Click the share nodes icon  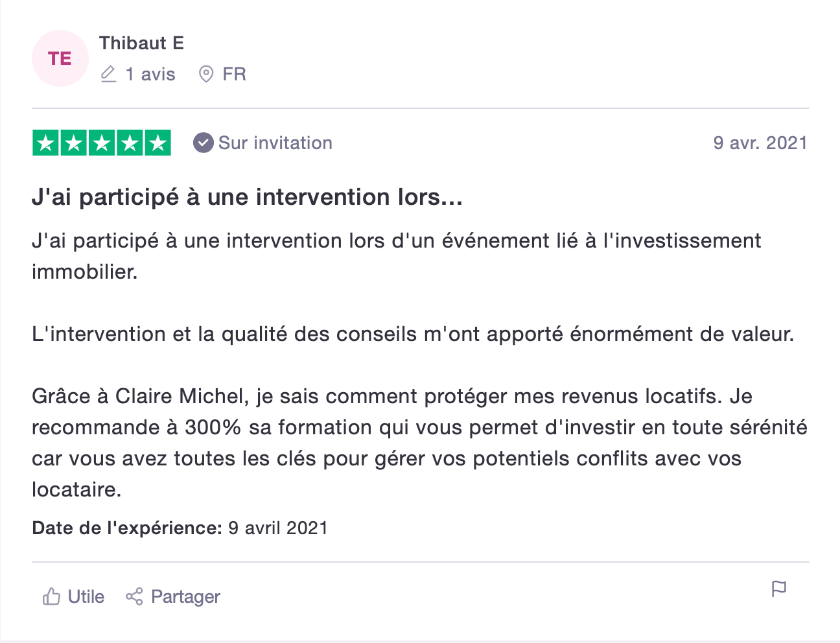pos(134,596)
